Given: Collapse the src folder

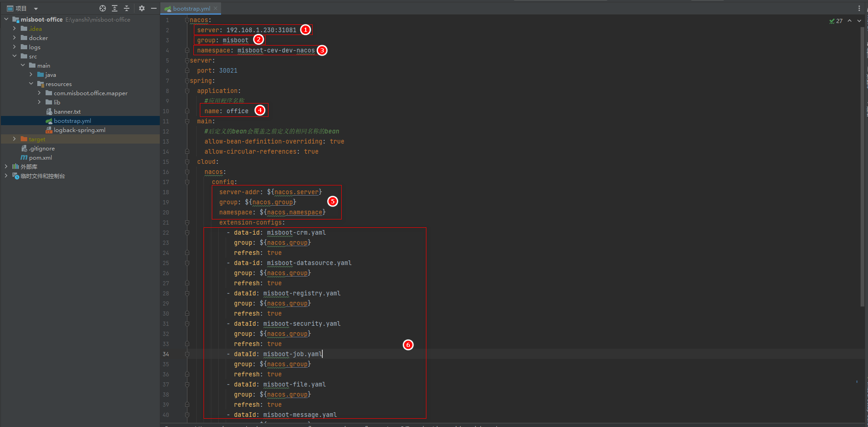Looking at the screenshot, I should click(x=14, y=56).
